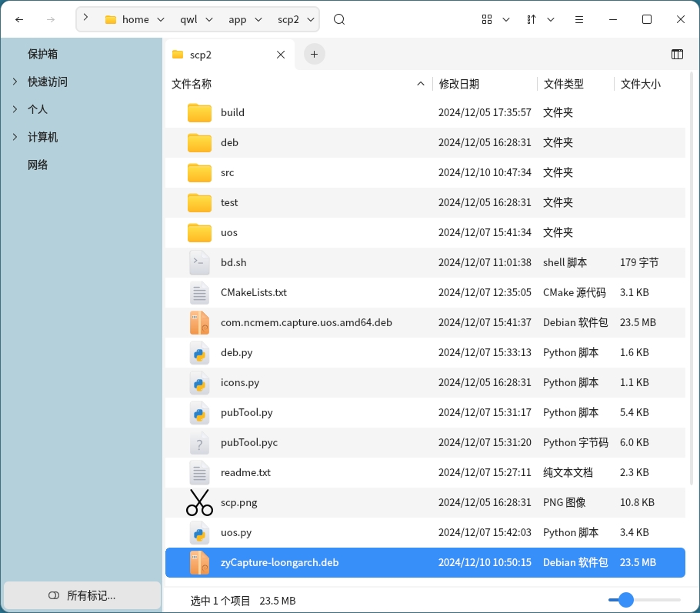Expand the 个人 sidebar section
The image size is (700, 613).
pyautogui.click(x=15, y=109)
